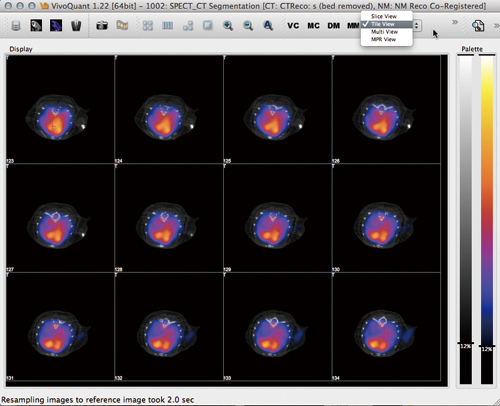The image size is (500, 406).
Task: Click the document tool icon at toolbar end
Action: click(478, 26)
